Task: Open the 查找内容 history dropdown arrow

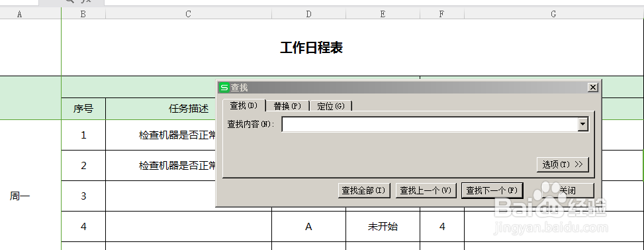Action: point(583,124)
